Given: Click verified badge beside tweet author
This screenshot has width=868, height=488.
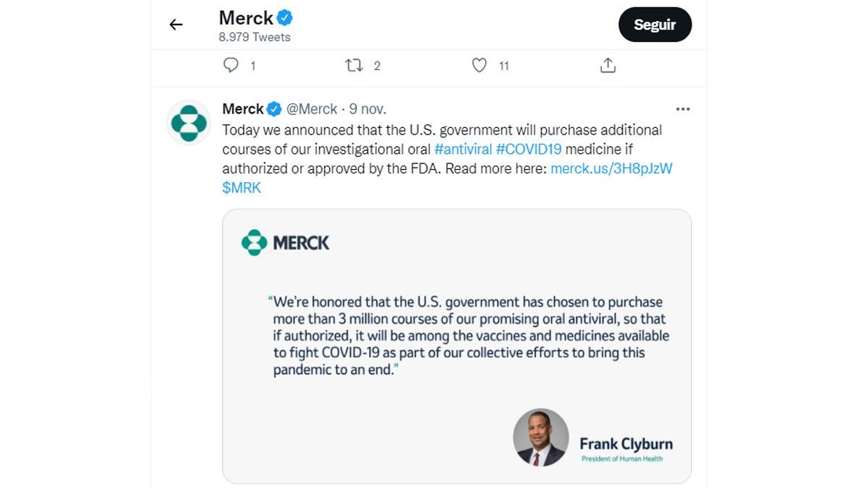Looking at the screenshot, I should pos(274,109).
